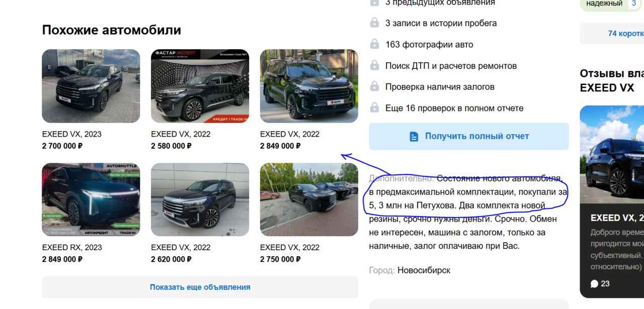Viewport: 644px width, 309px height.
Task: Click 'Получить полный отчет' button
Action: pyautogui.click(x=469, y=136)
